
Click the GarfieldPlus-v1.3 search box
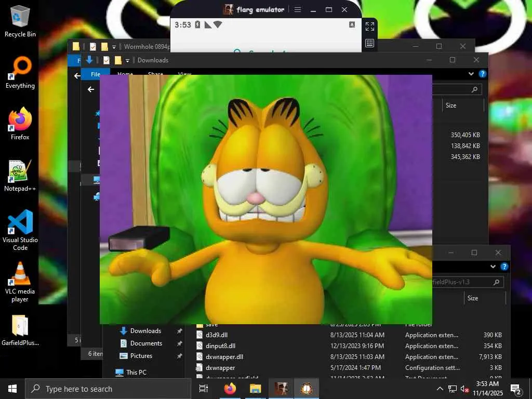468,282
